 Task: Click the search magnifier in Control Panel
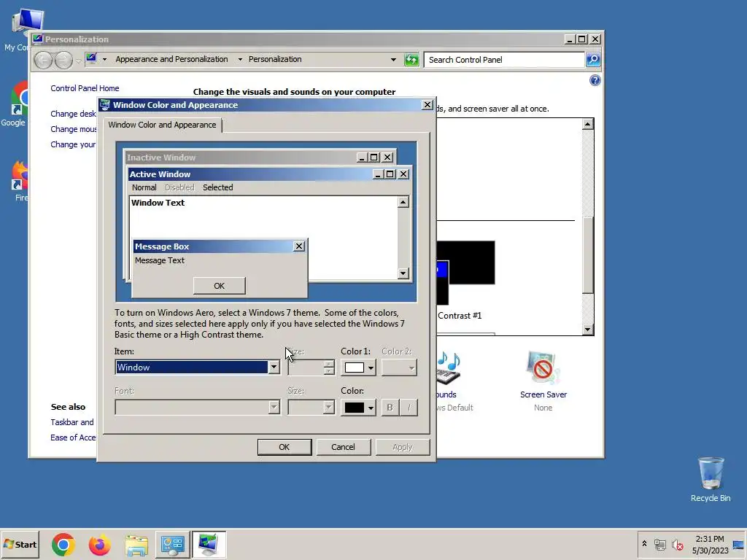(x=593, y=60)
